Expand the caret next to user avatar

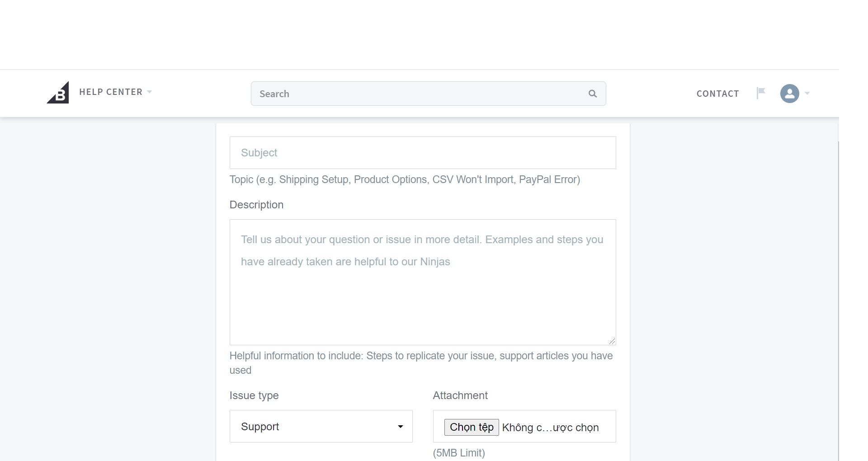pos(807,94)
